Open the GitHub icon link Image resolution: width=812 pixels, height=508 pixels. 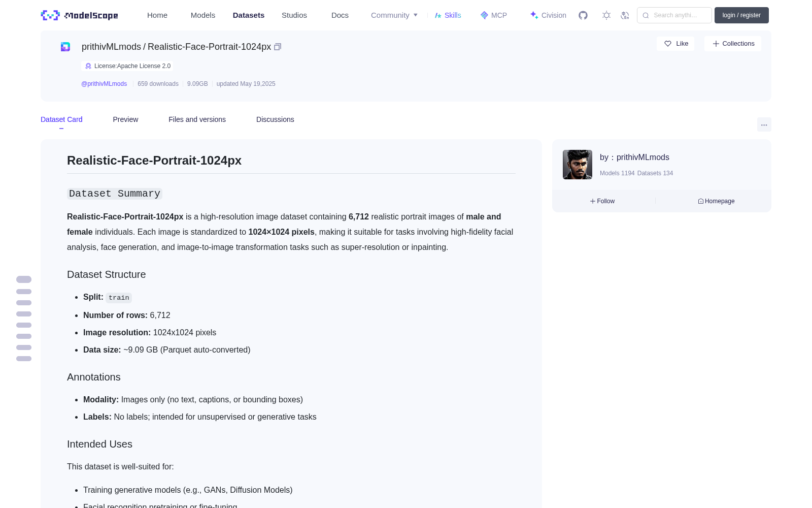tap(583, 15)
